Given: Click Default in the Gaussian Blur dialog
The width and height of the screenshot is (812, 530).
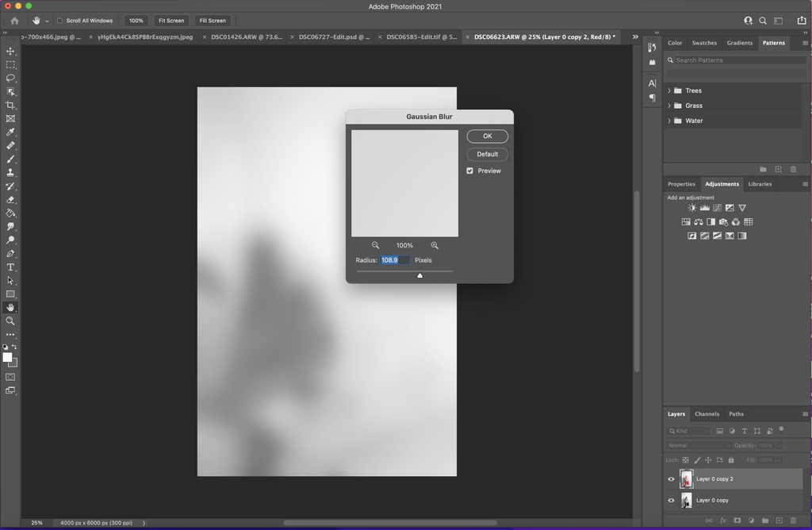Looking at the screenshot, I should [487, 154].
